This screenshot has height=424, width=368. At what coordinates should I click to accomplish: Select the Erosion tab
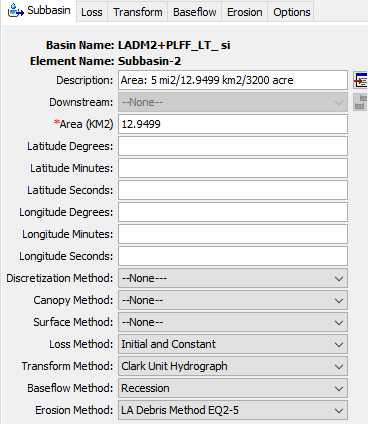245,12
